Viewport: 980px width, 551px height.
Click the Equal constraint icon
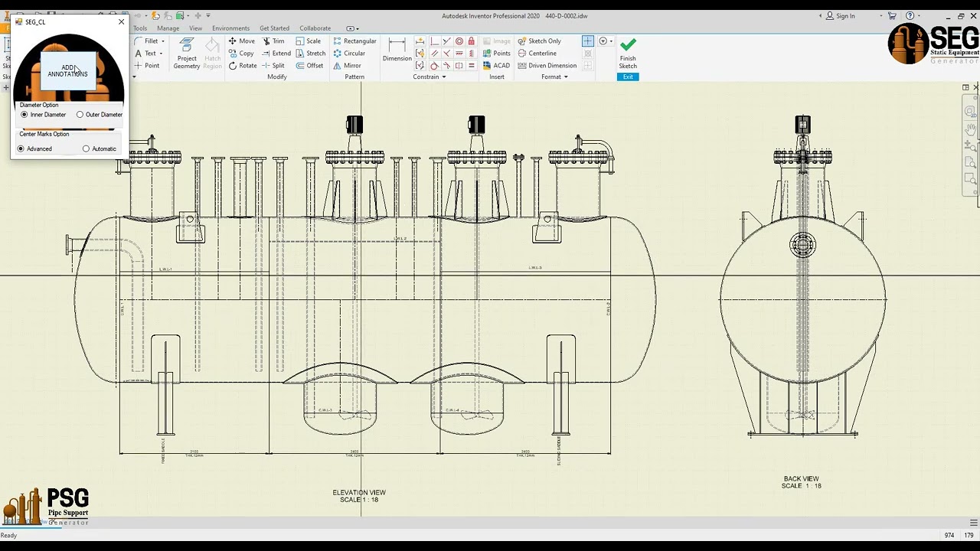472,66
